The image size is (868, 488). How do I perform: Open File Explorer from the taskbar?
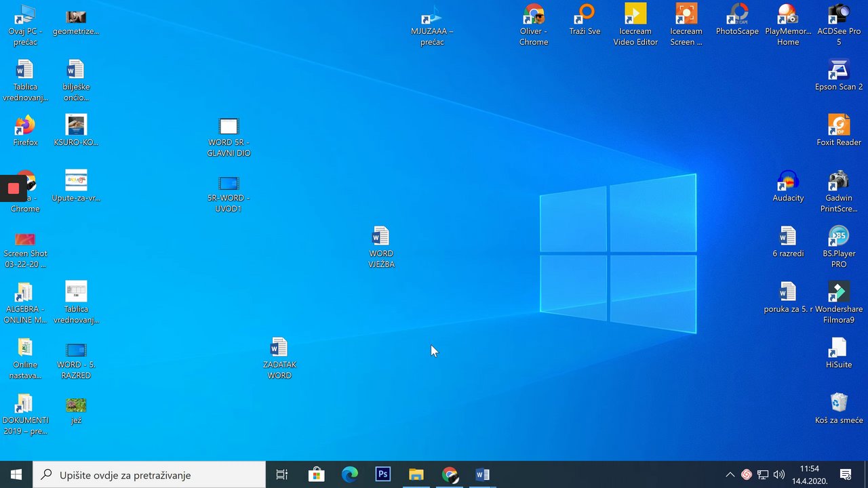pyautogui.click(x=416, y=474)
